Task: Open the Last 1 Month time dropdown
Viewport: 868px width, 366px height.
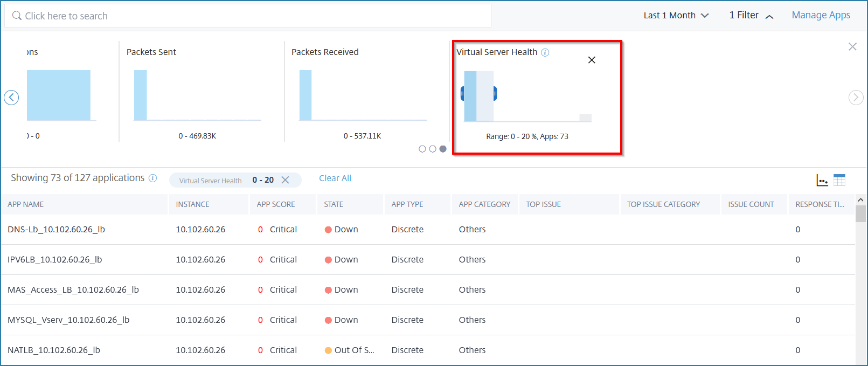Action: (x=676, y=16)
